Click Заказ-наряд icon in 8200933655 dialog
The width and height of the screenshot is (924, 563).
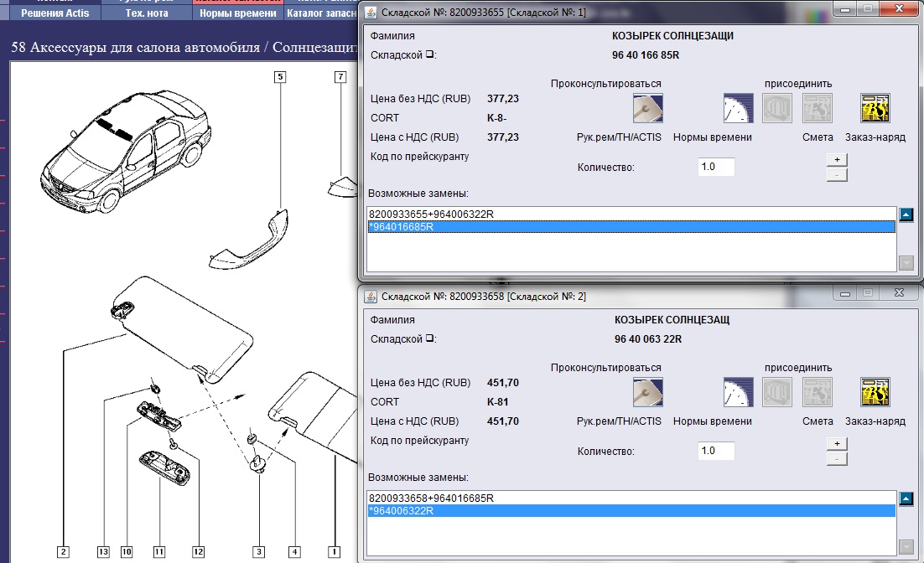[x=875, y=108]
